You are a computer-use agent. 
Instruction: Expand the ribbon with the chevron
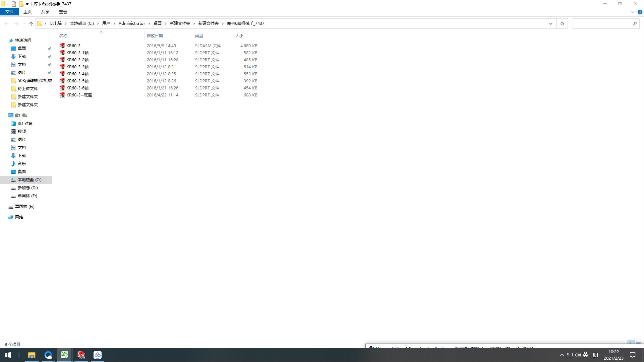coord(633,12)
